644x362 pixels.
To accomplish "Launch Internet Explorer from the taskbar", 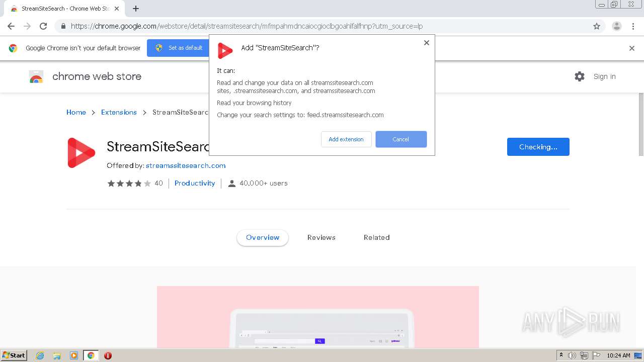I will 40,355.
